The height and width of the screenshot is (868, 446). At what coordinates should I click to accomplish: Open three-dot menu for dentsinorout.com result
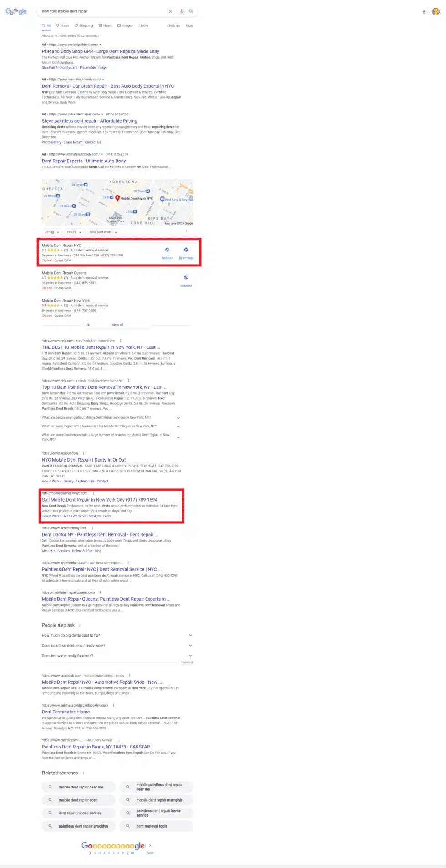83,453
